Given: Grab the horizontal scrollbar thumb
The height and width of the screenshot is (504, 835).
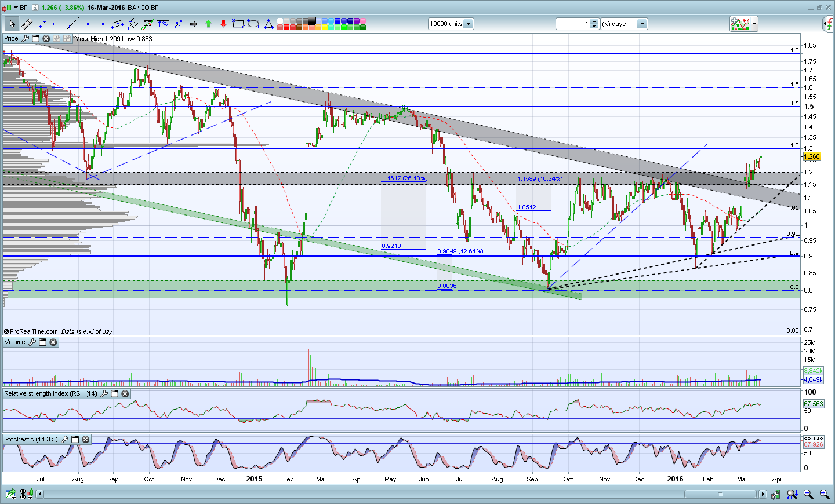Looking at the screenshot, I should click(x=720, y=494).
